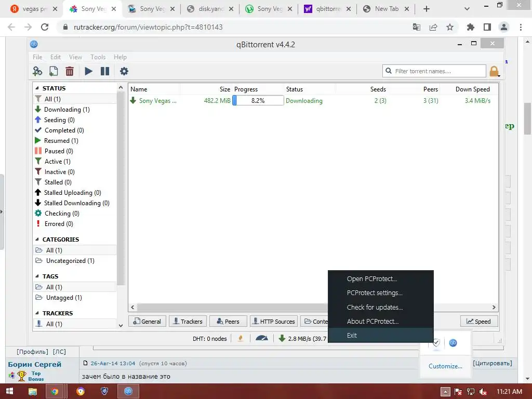
Task: Click alternative speed limits speedometer icon
Action: point(262,338)
